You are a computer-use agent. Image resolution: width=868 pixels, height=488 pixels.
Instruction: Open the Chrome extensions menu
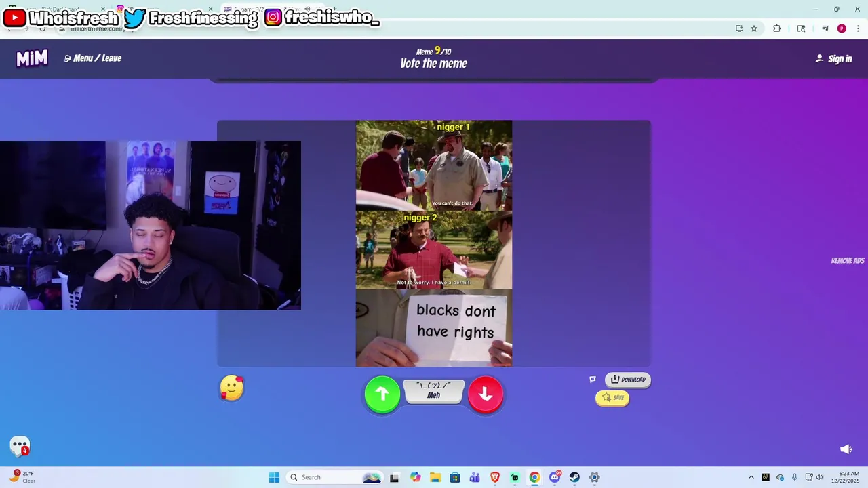pyautogui.click(x=777, y=28)
